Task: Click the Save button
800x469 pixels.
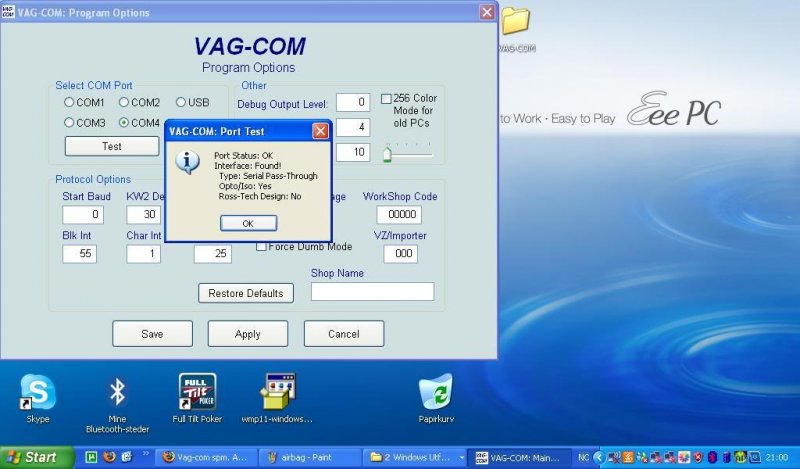Action: pyautogui.click(x=152, y=334)
